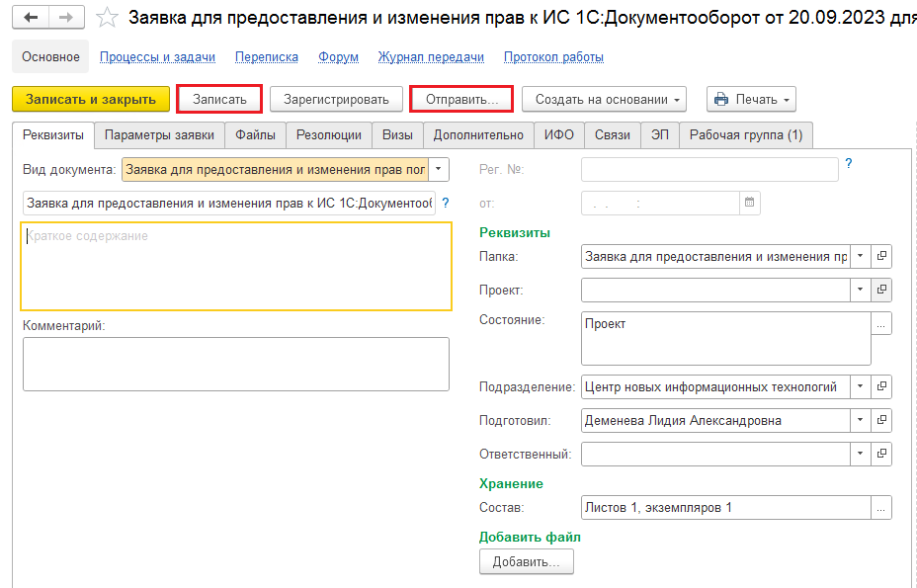Open the Рабочая группа (1) tab
The height and width of the screenshot is (588, 917).
tap(746, 135)
